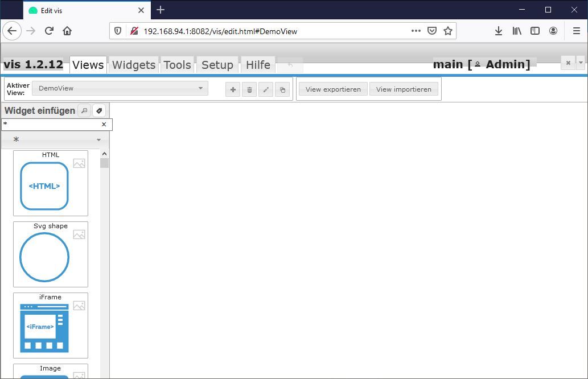The height and width of the screenshot is (379, 588).
Task: Open Firefox account icon
Action: (x=553, y=31)
